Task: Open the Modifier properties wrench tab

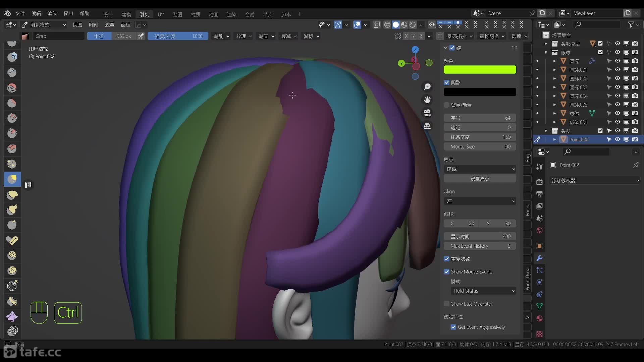Action: [x=539, y=258]
